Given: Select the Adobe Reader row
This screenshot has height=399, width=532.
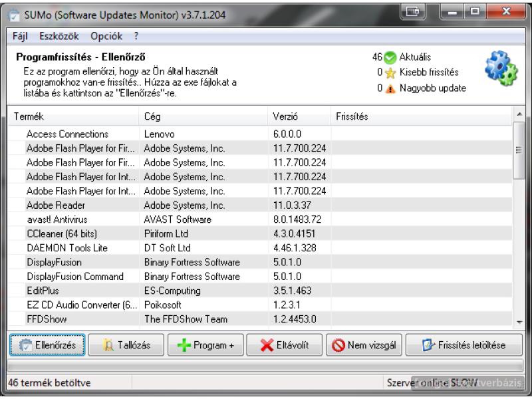Looking at the screenshot, I should point(260,205).
